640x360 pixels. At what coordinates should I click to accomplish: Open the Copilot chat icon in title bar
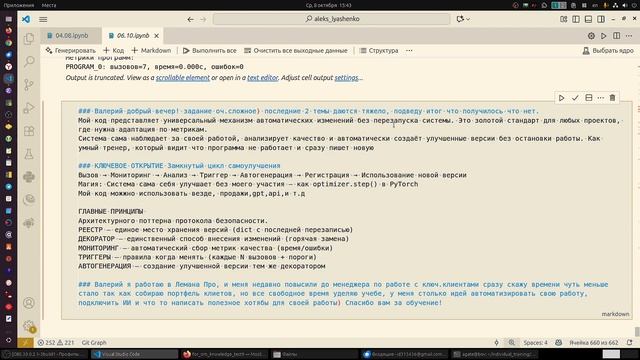point(460,19)
